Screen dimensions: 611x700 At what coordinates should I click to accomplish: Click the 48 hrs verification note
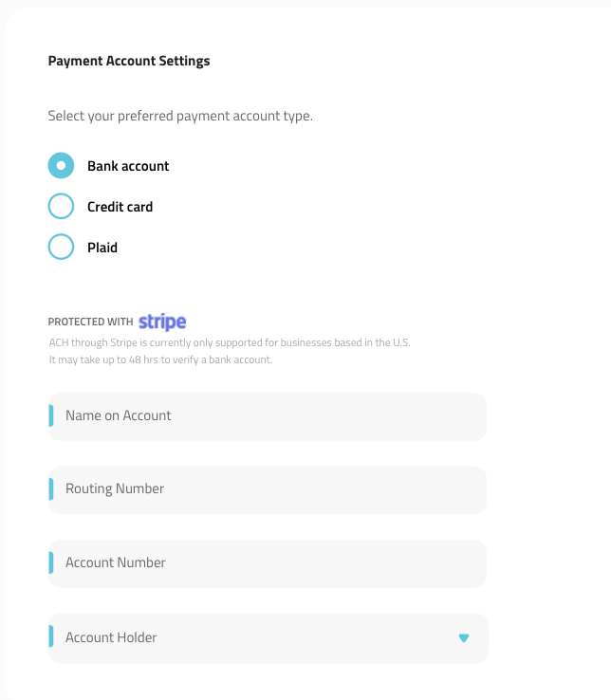pos(160,359)
